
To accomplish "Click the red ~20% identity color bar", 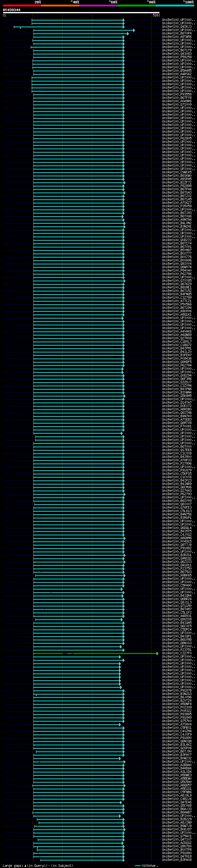I will click(x=22, y=6).
